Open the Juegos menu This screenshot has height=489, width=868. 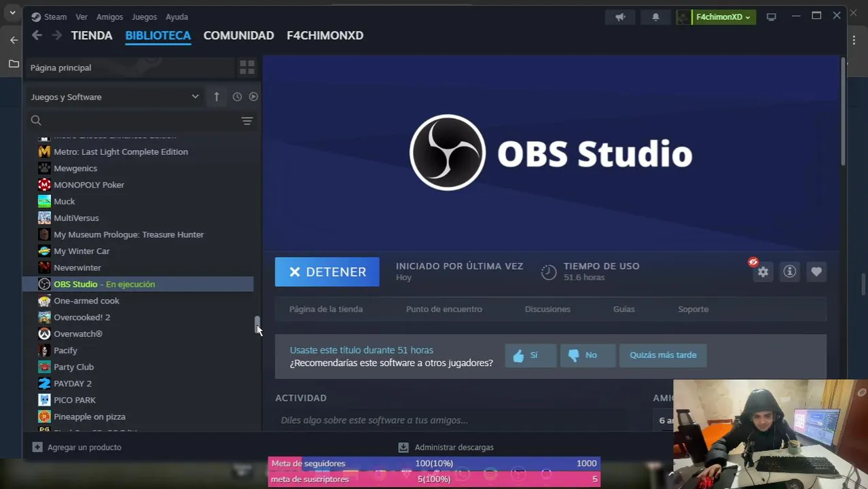click(144, 17)
